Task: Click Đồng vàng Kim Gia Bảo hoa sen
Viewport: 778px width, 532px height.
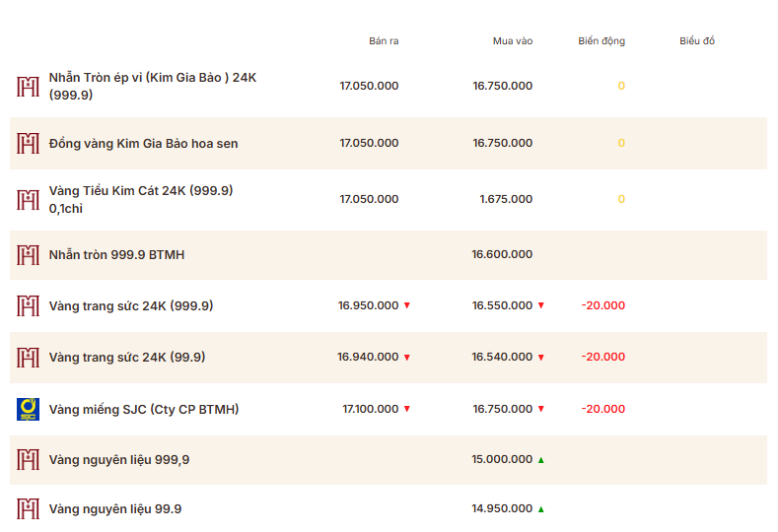Action: click(x=143, y=144)
